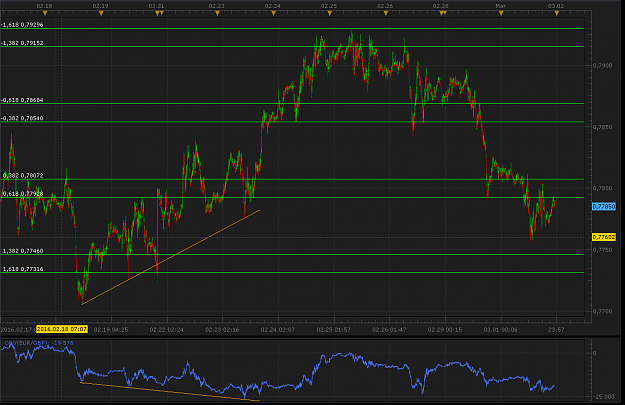Image resolution: width=625 pixels, height=405 pixels.
Task: Select the yellow triangle marker under 03.02
Action: (557, 14)
